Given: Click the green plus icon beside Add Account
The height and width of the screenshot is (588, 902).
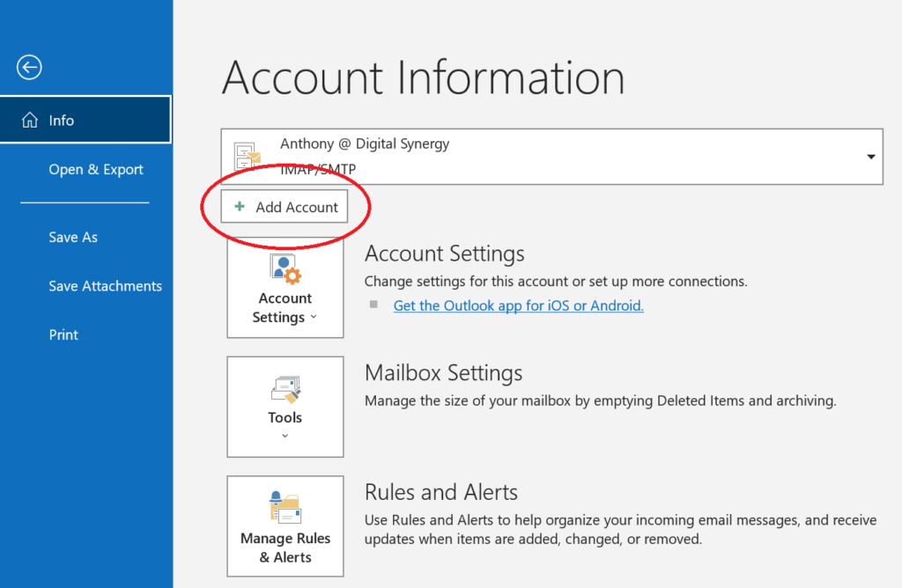Looking at the screenshot, I should (240, 206).
